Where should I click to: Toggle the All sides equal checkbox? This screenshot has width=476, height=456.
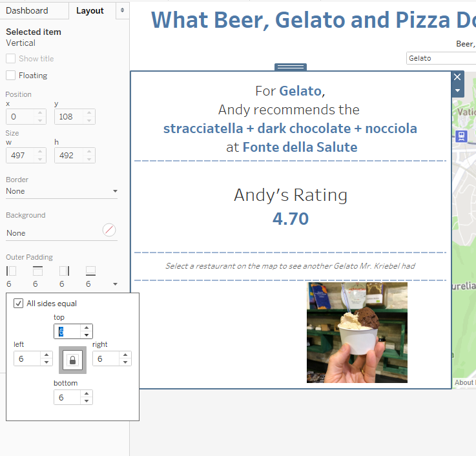pyautogui.click(x=19, y=304)
